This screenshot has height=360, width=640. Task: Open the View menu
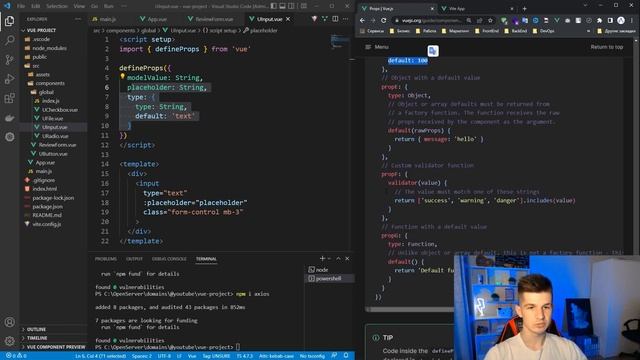(x=79, y=6)
